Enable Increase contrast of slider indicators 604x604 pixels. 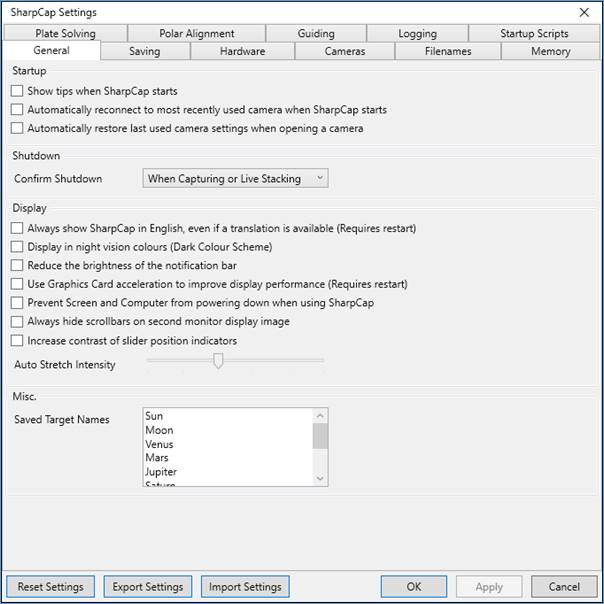(17, 341)
